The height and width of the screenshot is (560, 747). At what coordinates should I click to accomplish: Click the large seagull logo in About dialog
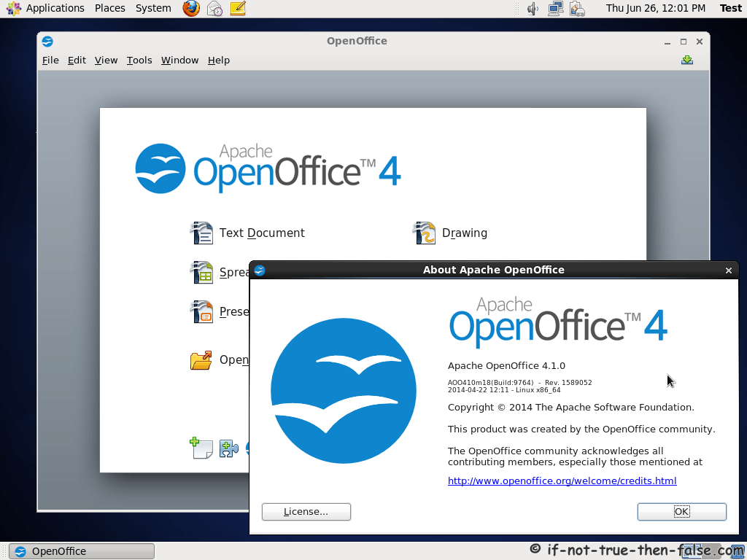(x=344, y=391)
